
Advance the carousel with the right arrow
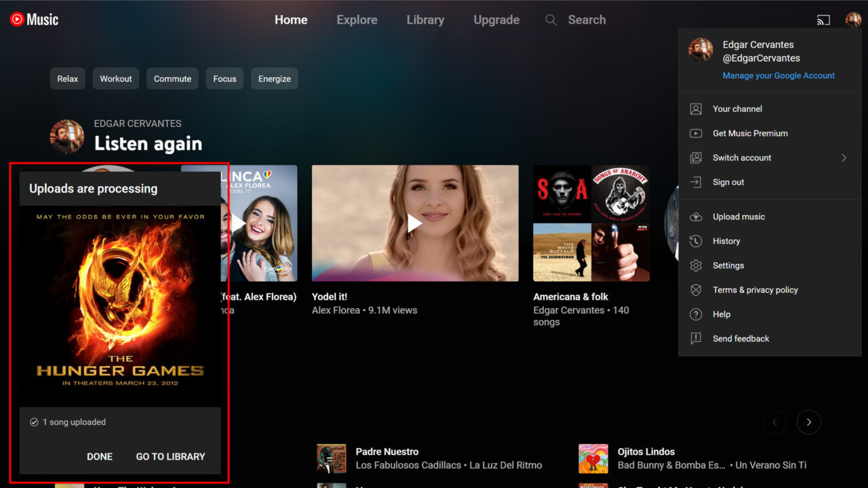coord(809,422)
